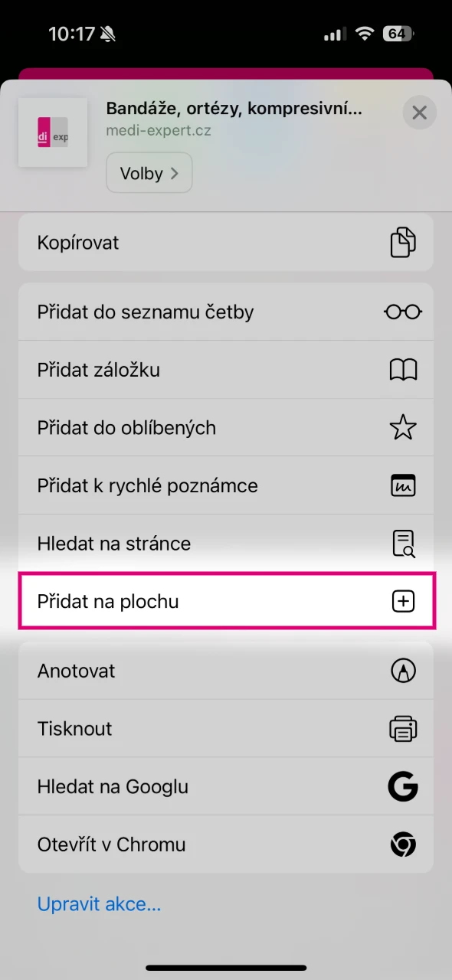Tap the printer icon
Screen dimensions: 452x980
403,729
